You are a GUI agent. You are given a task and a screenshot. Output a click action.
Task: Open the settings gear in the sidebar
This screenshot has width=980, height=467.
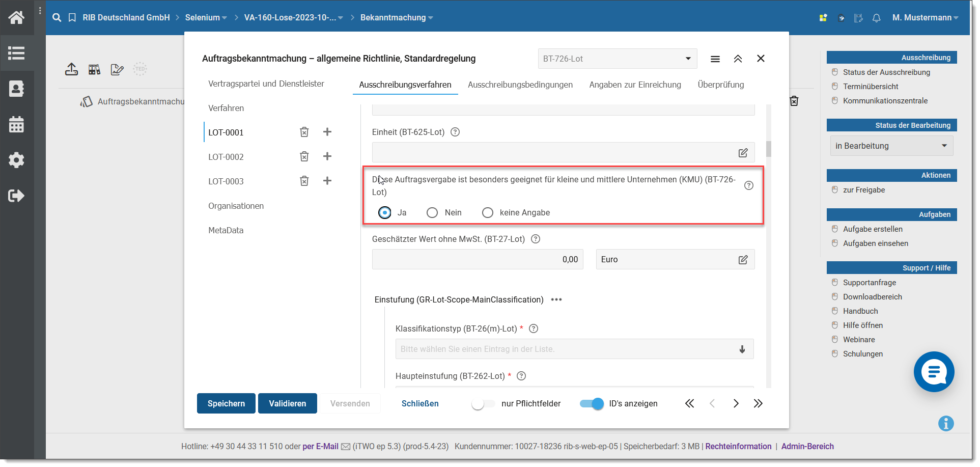16,160
